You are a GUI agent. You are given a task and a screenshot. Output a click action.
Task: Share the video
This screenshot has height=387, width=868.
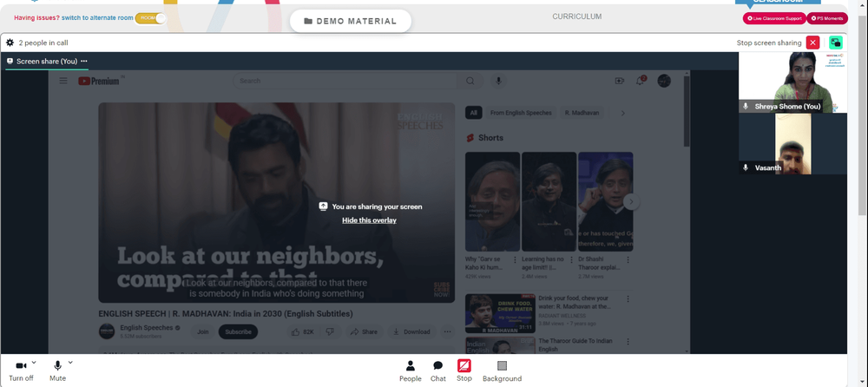click(x=364, y=331)
